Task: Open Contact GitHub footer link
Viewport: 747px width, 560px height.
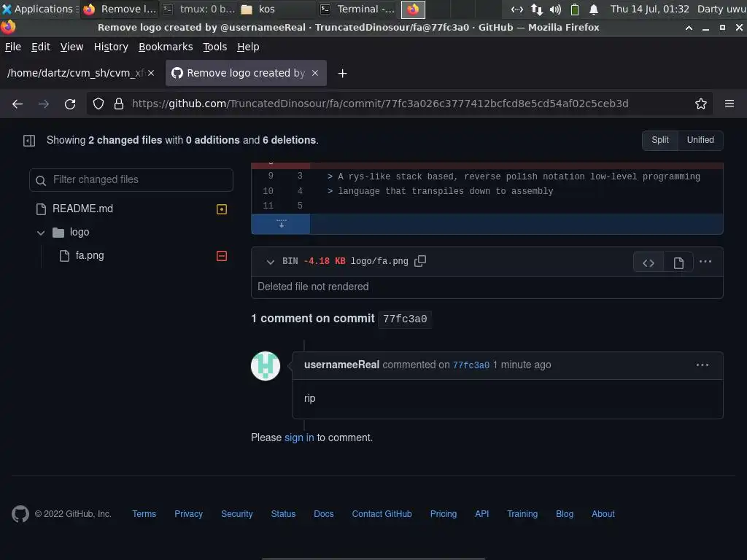Action: pyautogui.click(x=382, y=514)
